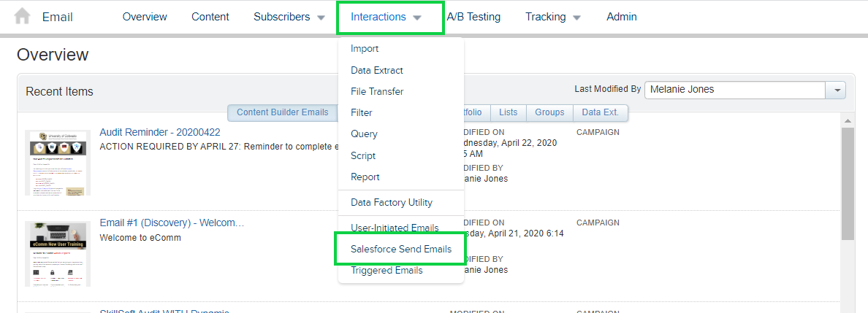Open the Last Modified By combo box arrow
The width and height of the screenshot is (868, 313).
pyautogui.click(x=836, y=90)
